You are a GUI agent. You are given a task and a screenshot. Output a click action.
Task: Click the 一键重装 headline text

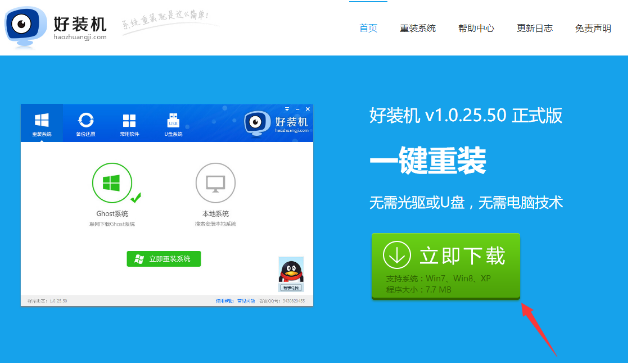(428, 160)
